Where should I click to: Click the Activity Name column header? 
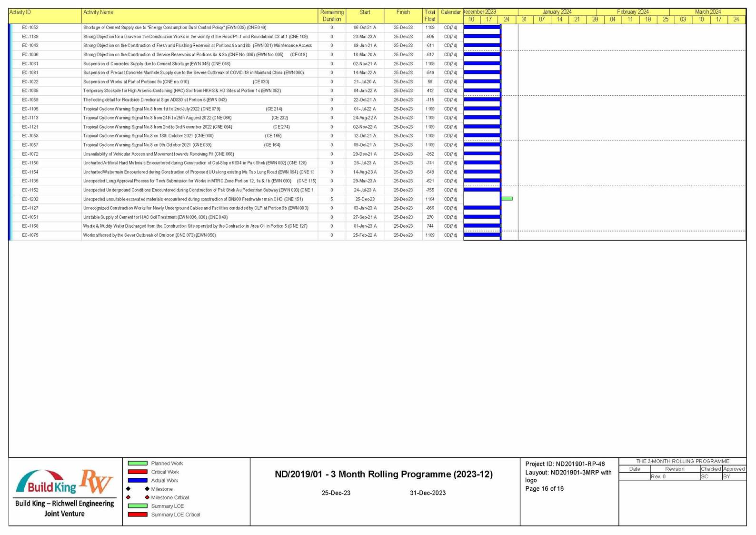coord(98,12)
